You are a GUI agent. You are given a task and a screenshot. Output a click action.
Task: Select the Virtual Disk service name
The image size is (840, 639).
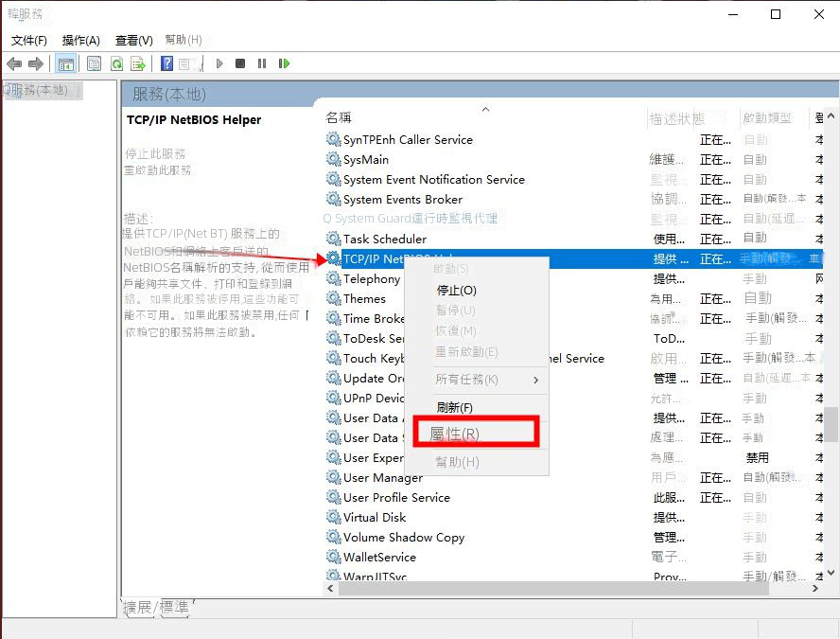pyautogui.click(x=375, y=517)
